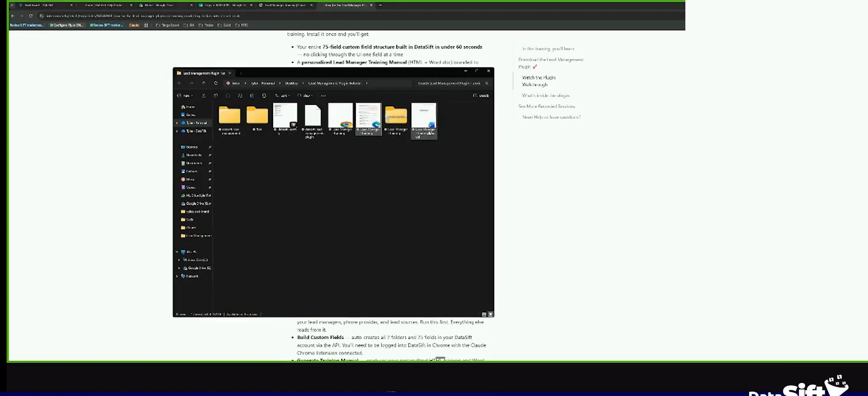Open the Sort dropdown in Explorer toolbar
The height and width of the screenshot is (396, 868).
(x=282, y=96)
